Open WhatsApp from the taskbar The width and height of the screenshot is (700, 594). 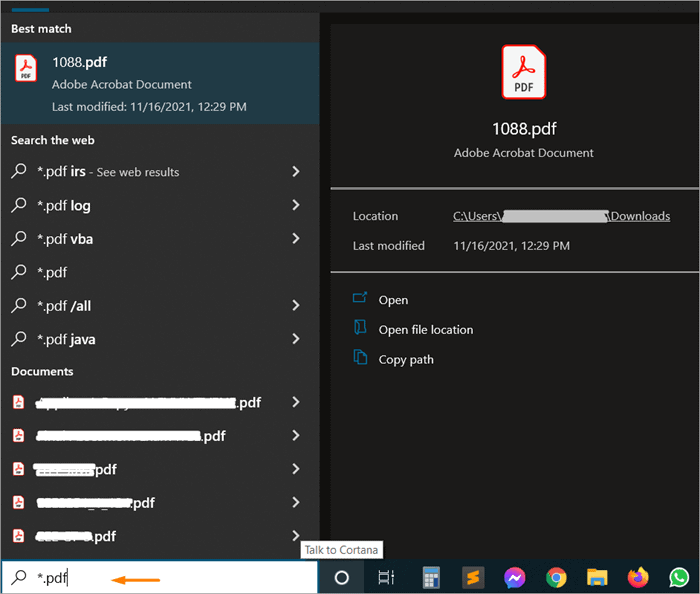point(680,577)
